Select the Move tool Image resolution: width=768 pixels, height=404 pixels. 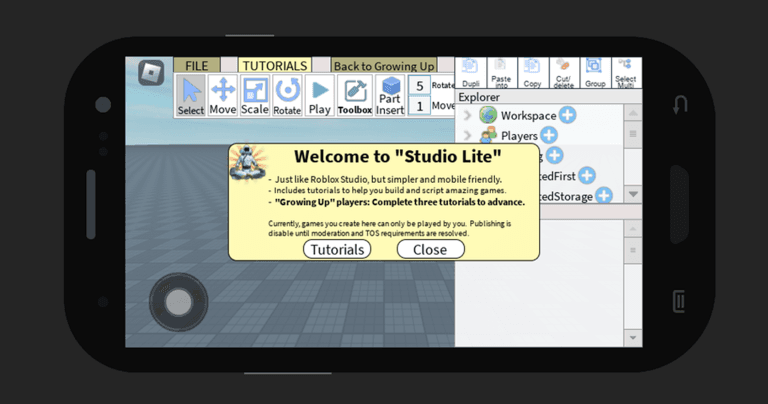[x=223, y=95]
